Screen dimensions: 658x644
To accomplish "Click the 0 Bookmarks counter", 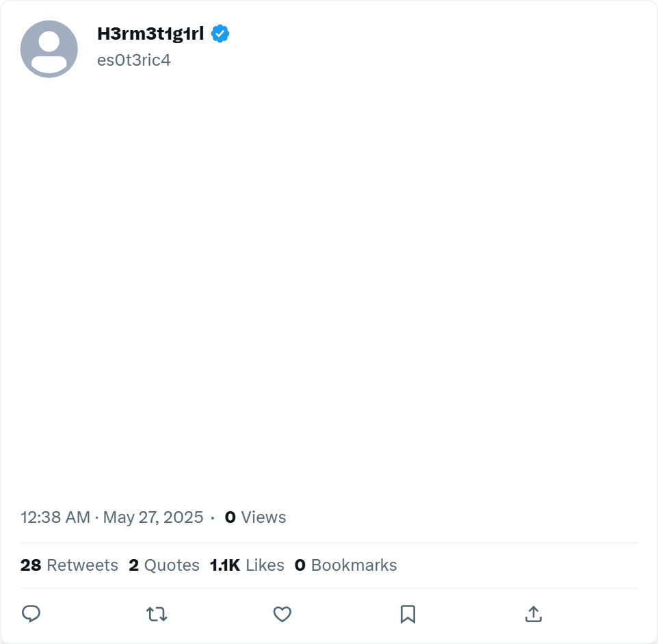I will [346, 565].
